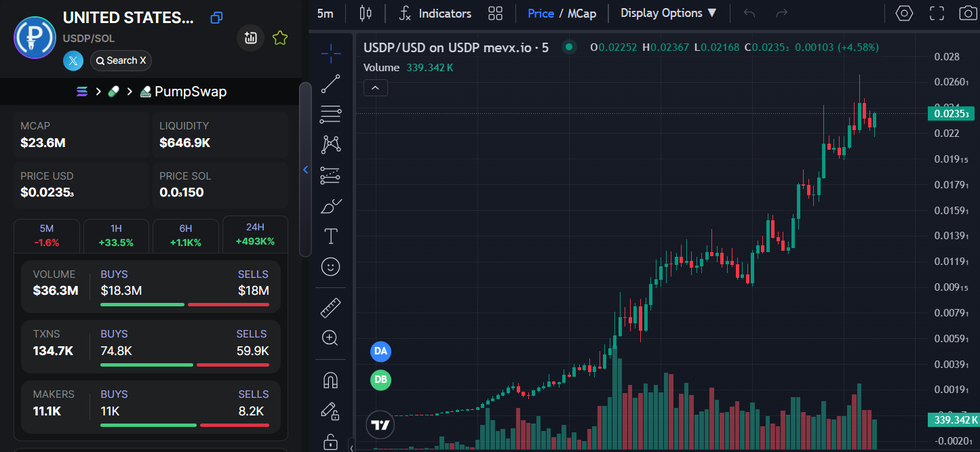Select the 24H timeframe tab
The height and width of the screenshot is (452, 980).
255,234
